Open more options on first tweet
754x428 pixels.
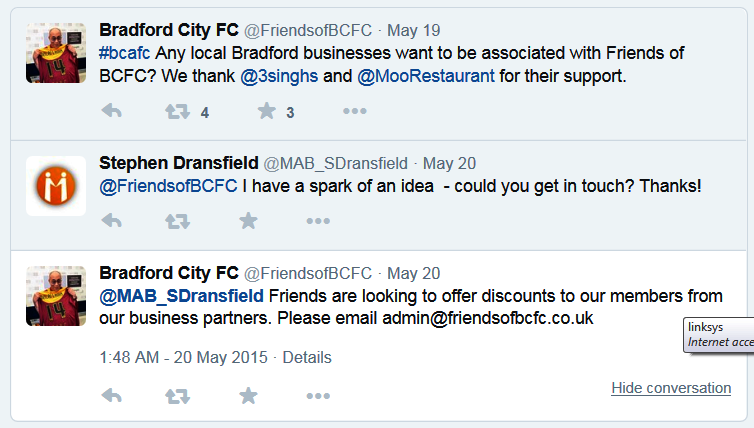coord(355,112)
